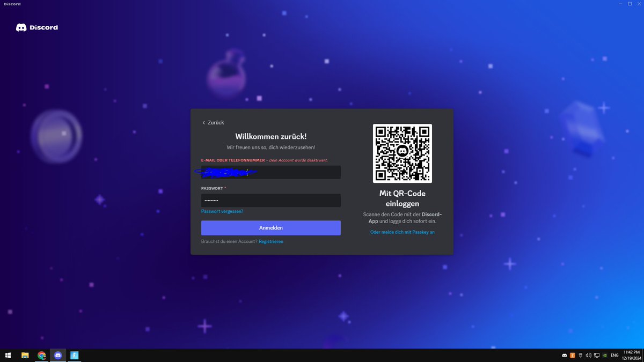The height and width of the screenshot is (362, 644).
Task: Click the Discord system tray icon
Action: coord(565,356)
